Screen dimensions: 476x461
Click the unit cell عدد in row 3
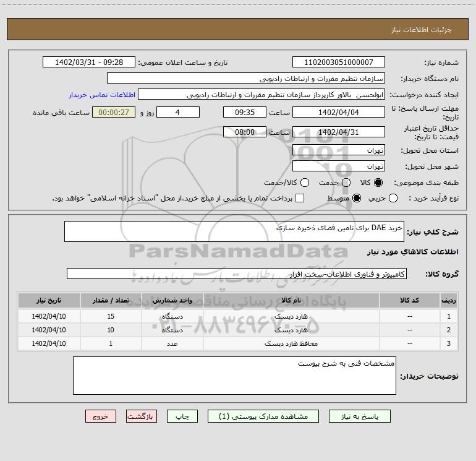point(172,343)
